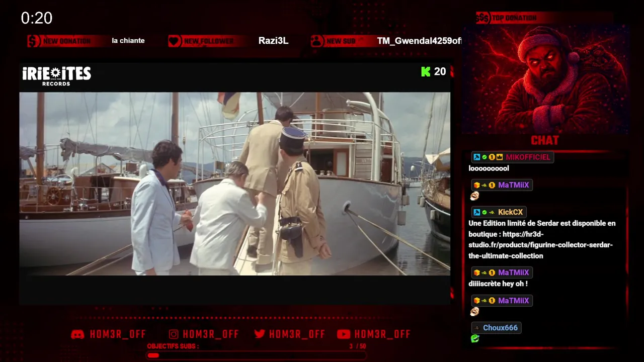Click the 'Razi3L' follower name

(273, 41)
